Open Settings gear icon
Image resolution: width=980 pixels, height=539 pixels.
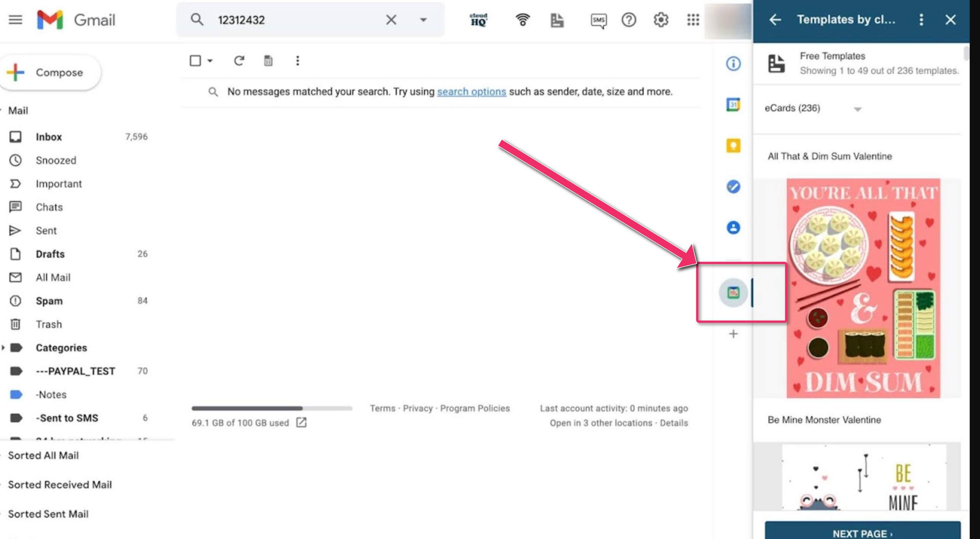tap(661, 19)
